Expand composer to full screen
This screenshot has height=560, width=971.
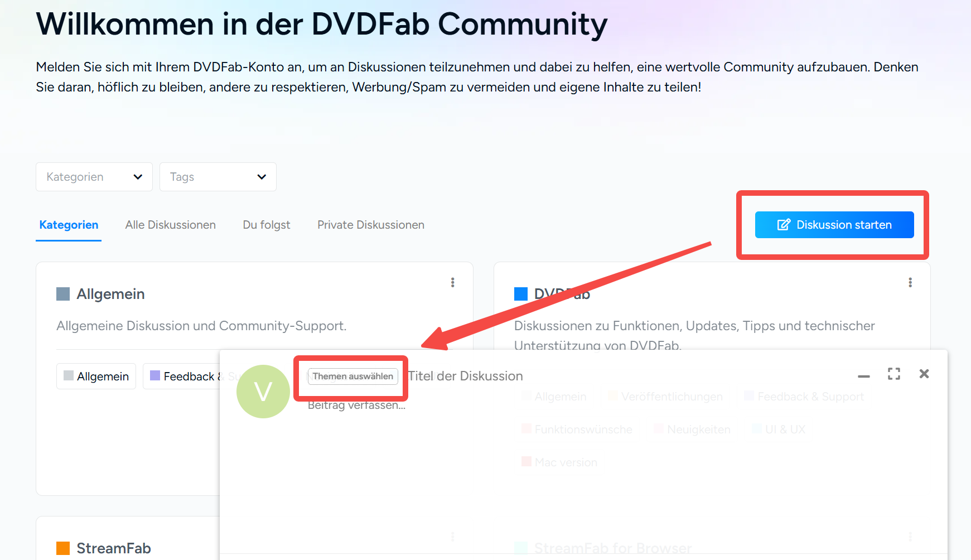[894, 374]
